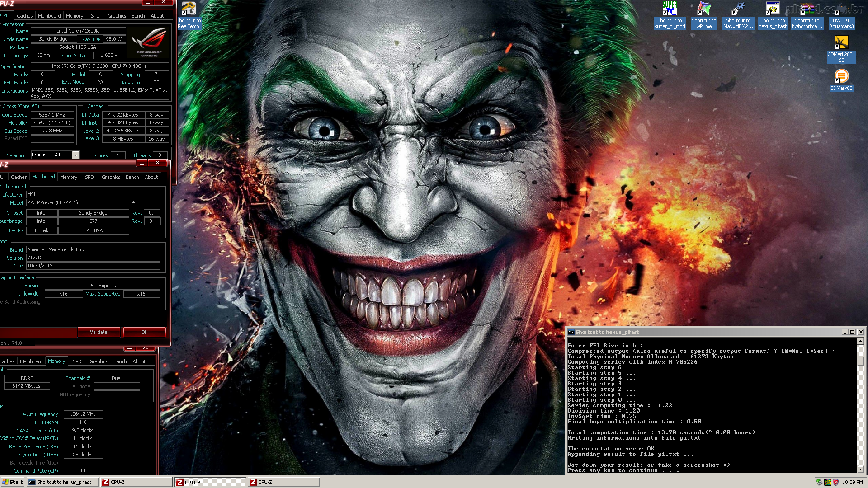Click the memory size 8192 MBytes field
This screenshot has height=488, width=868.
[27, 386]
